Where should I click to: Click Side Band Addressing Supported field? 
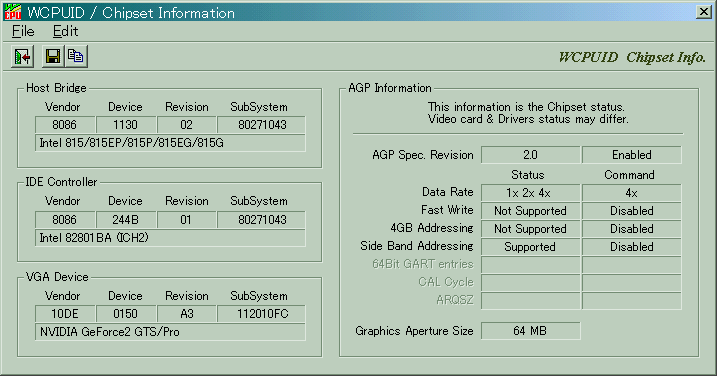(530, 247)
